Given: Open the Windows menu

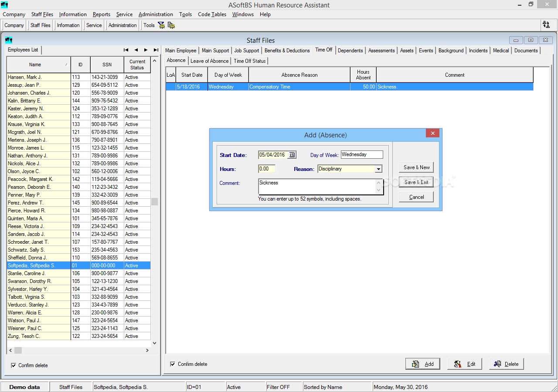Looking at the screenshot, I should (243, 14).
